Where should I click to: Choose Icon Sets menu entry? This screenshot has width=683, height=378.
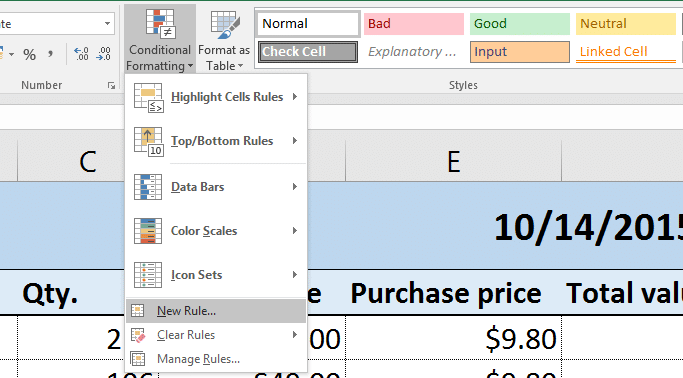click(x=216, y=275)
